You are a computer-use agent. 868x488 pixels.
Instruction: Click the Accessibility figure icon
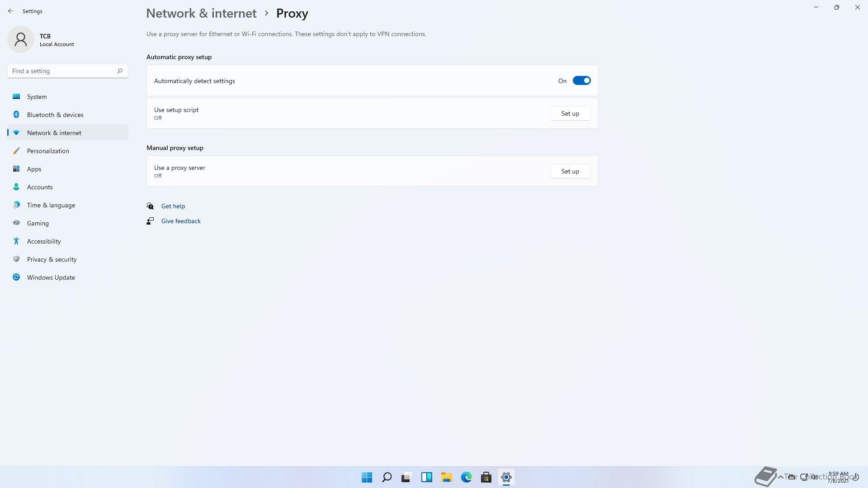click(16, 241)
